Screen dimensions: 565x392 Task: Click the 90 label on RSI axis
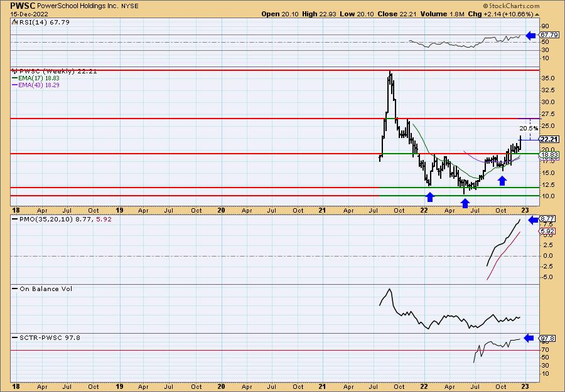pyautogui.click(x=545, y=26)
